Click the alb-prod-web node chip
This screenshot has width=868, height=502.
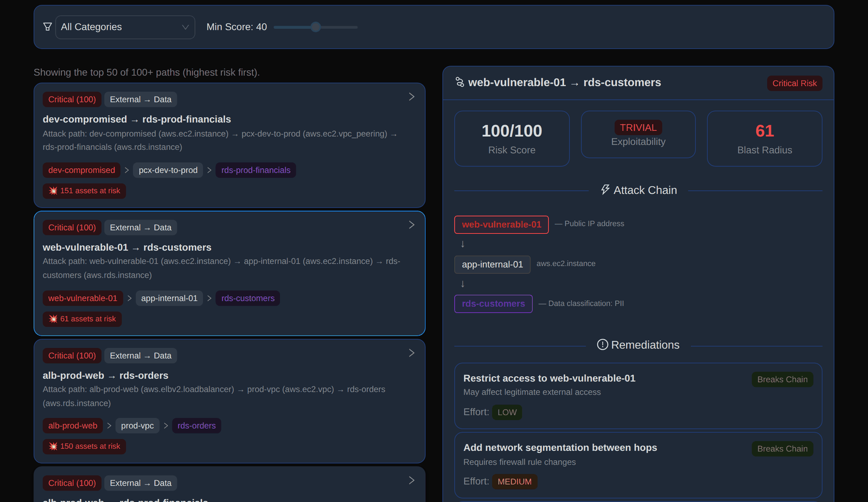click(73, 426)
